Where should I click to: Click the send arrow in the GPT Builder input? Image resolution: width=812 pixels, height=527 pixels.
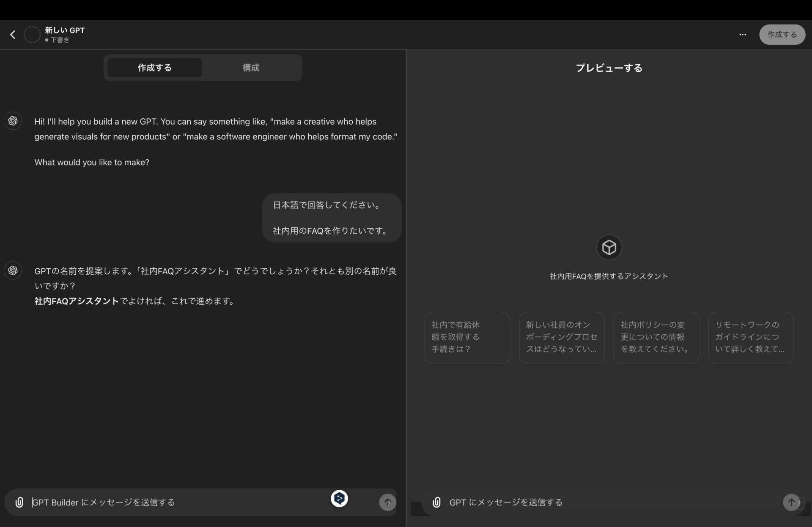coord(387,502)
